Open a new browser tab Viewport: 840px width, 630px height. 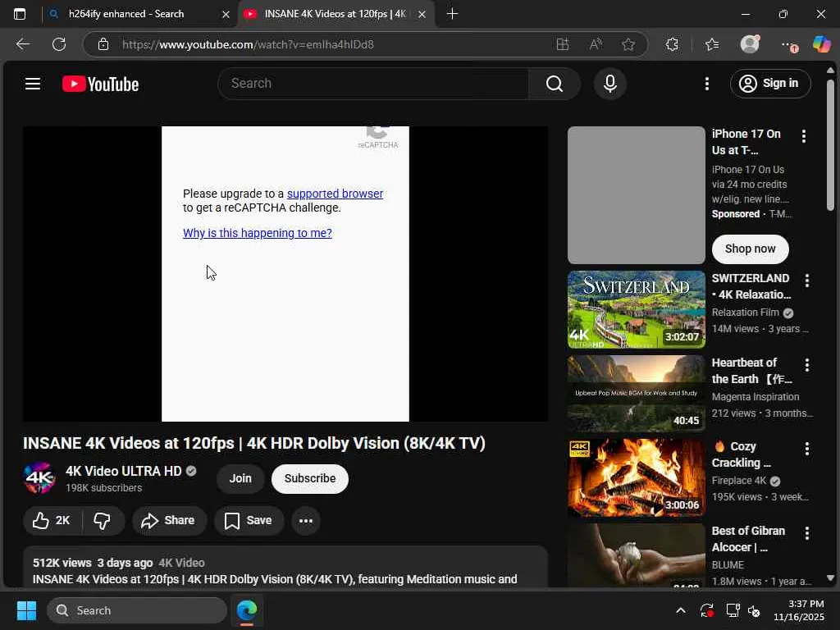(452, 14)
